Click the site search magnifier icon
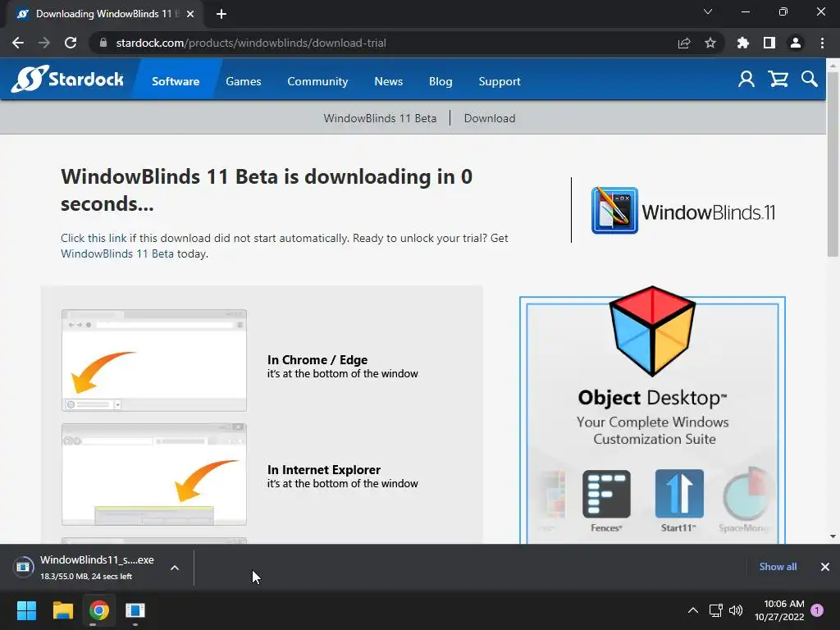Screen dimensions: 840x630 pos(810,80)
